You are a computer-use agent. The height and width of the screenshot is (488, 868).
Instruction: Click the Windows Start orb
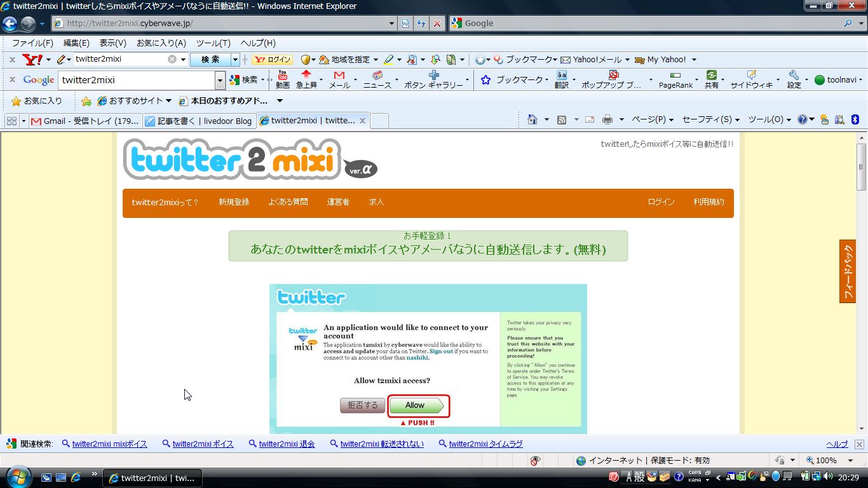[x=17, y=476]
